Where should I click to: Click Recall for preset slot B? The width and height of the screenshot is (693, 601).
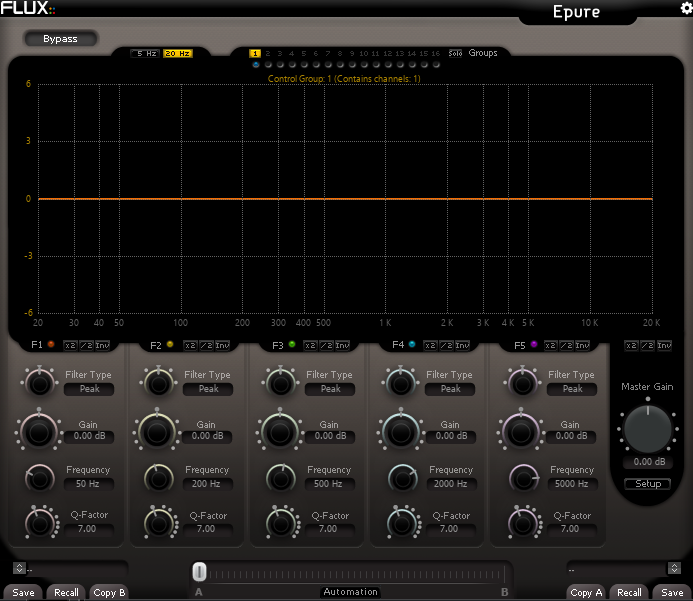629,593
